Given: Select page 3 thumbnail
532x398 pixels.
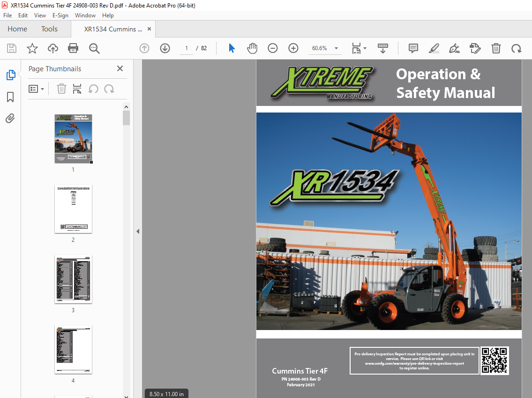Looking at the screenshot, I should 73,279.
